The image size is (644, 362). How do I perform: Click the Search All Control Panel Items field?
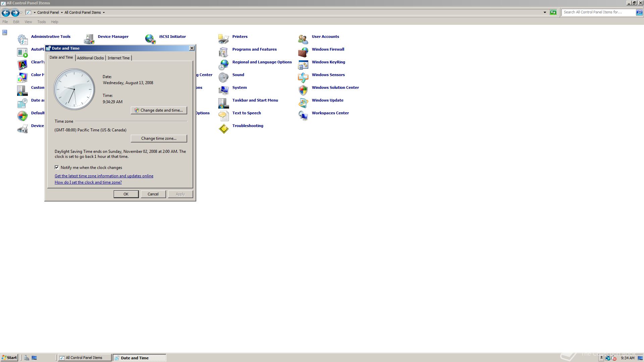[x=598, y=12]
